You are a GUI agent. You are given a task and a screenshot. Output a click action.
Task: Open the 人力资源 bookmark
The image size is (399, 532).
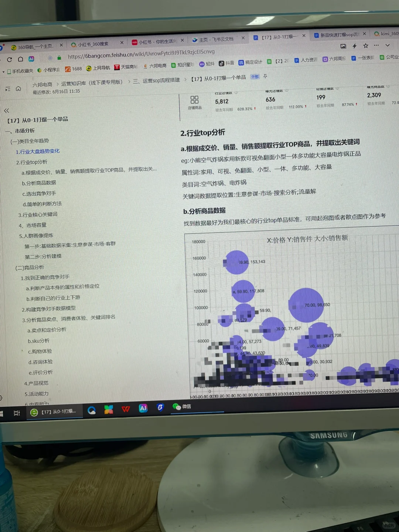(306, 60)
